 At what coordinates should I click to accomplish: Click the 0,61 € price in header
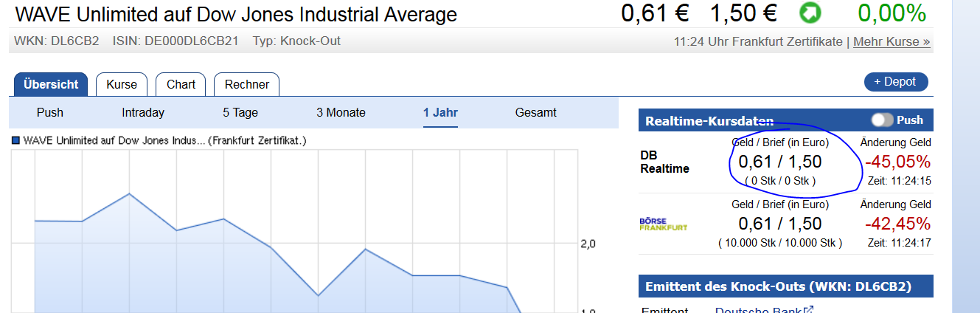tap(656, 13)
